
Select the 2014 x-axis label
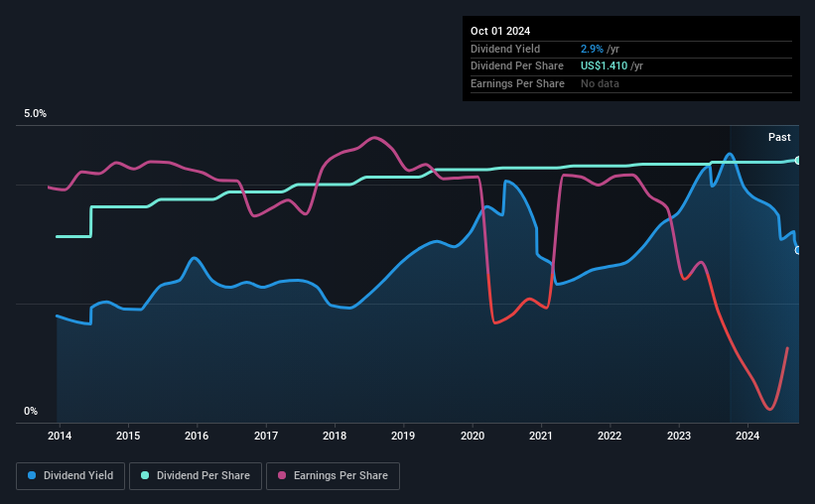point(60,436)
